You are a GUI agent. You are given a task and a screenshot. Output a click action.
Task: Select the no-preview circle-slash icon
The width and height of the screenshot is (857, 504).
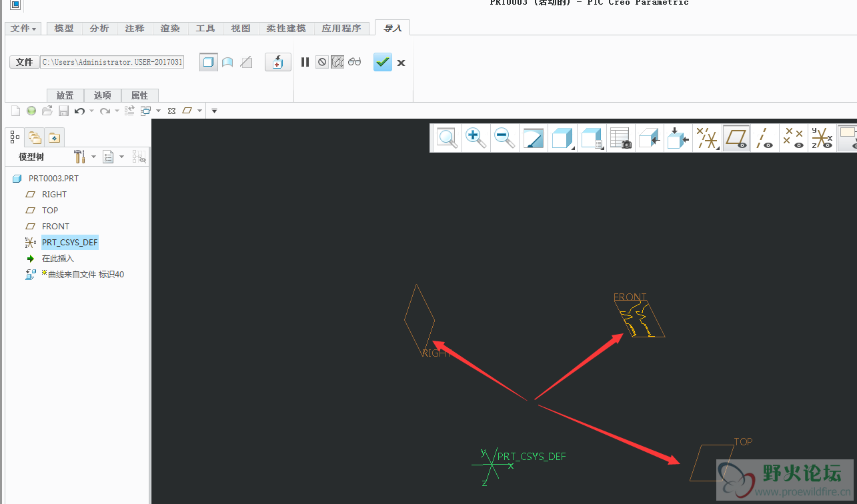(322, 62)
